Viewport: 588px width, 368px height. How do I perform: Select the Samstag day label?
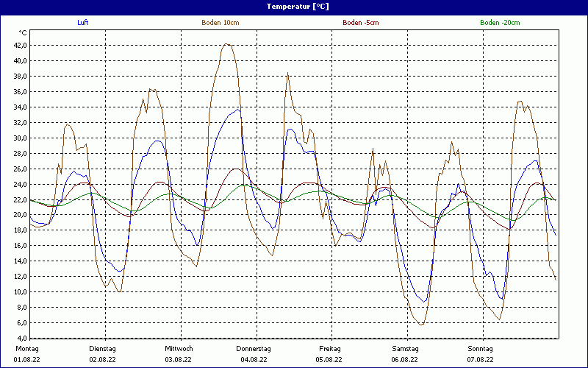coord(405,348)
